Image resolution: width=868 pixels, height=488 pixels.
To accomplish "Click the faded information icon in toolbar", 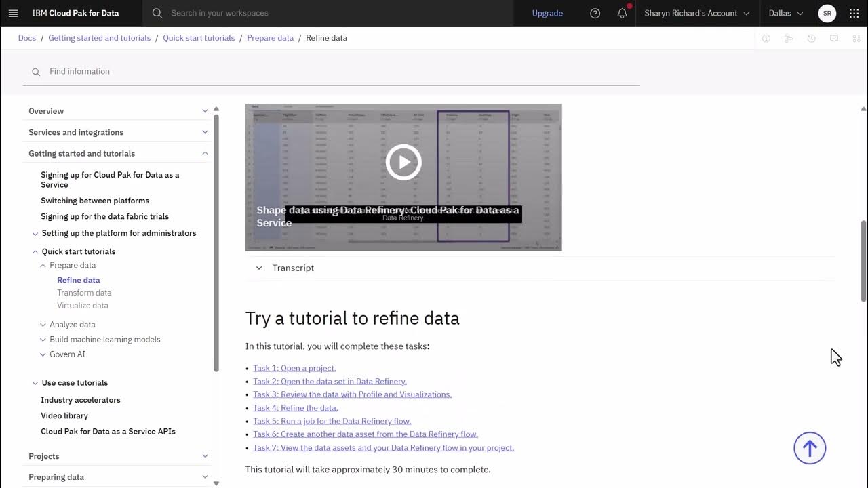I will click(x=766, y=39).
